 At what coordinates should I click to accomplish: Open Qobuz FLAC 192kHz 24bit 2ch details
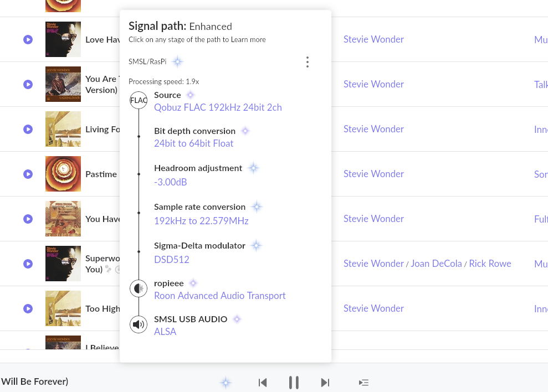pyautogui.click(x=218, y=107)
